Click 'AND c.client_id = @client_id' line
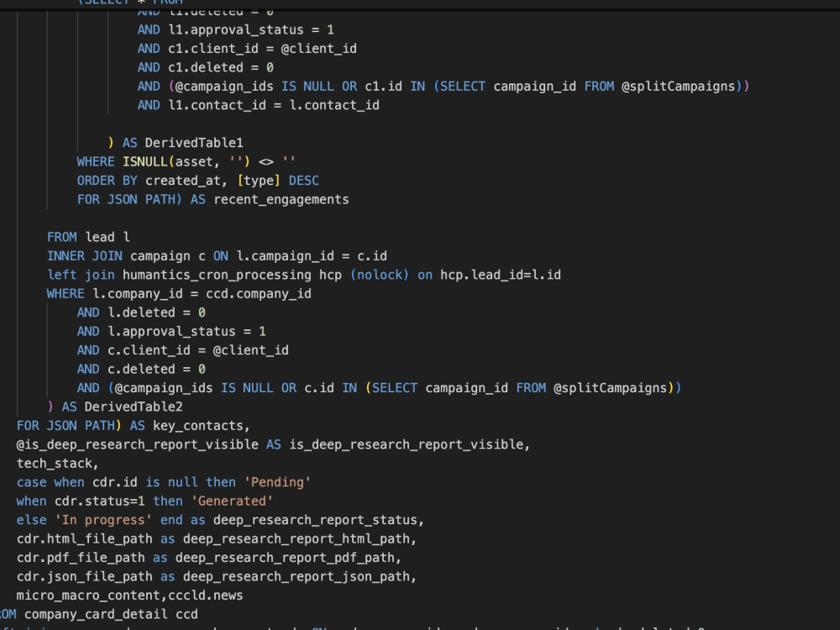 point(182,350)
